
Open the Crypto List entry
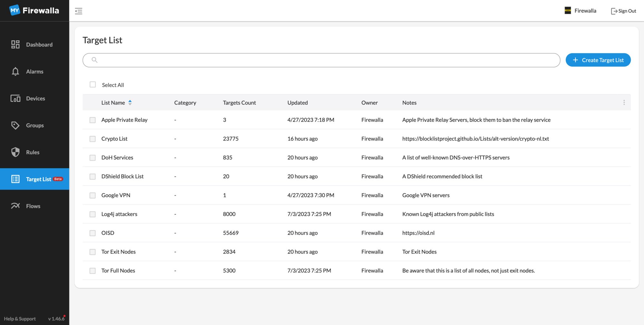click(114, 139)
